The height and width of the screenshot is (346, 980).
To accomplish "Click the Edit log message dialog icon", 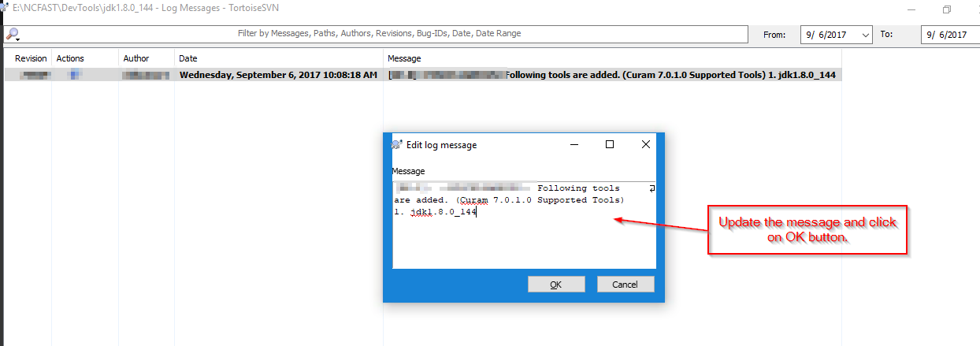I will coord(397,144).
